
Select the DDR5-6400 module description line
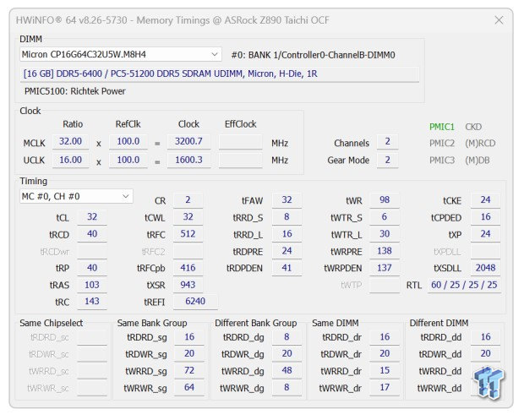tap(221, 74)
